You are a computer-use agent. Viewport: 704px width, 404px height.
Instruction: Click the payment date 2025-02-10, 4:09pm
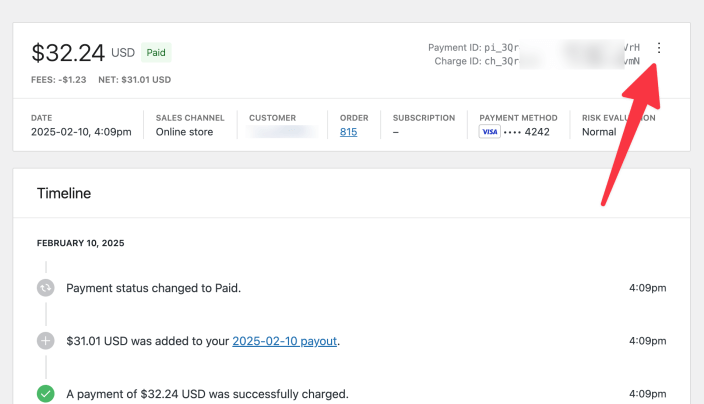click(81, 132)
